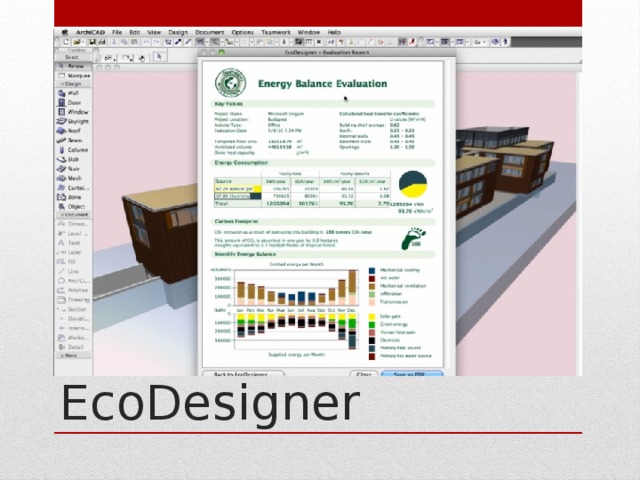Screen dimensions: 640x480
Task: Click Save as PDF button
Action: (x=412, y=373)
